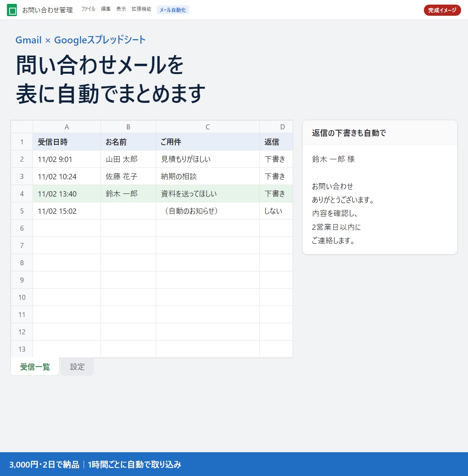The image size is (468, 476).
Task: Open the 拡張機能 menu
Action: pos(142,9)
